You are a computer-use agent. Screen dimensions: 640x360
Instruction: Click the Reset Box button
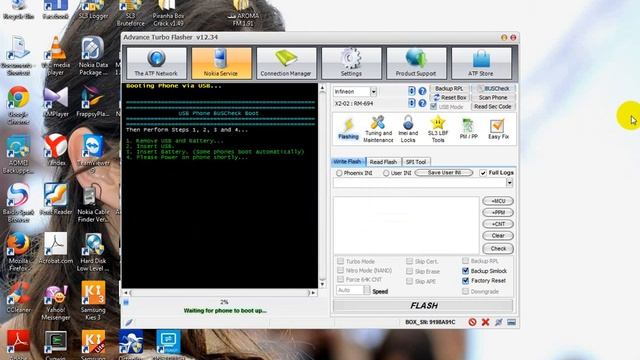(x=449, y=98)
